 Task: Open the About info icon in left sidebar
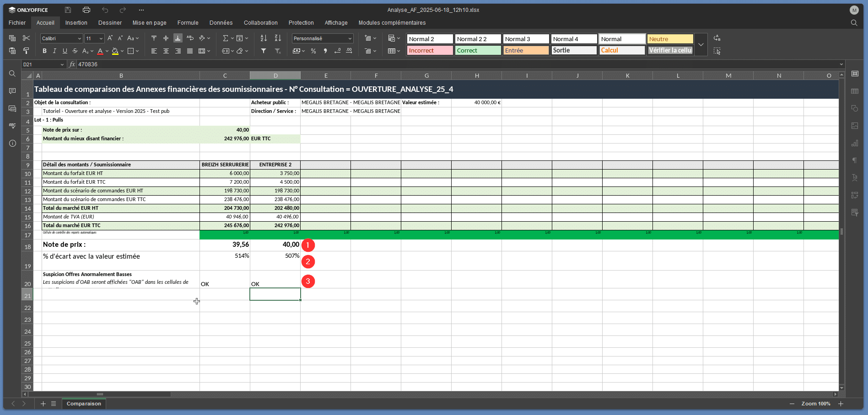12,143
